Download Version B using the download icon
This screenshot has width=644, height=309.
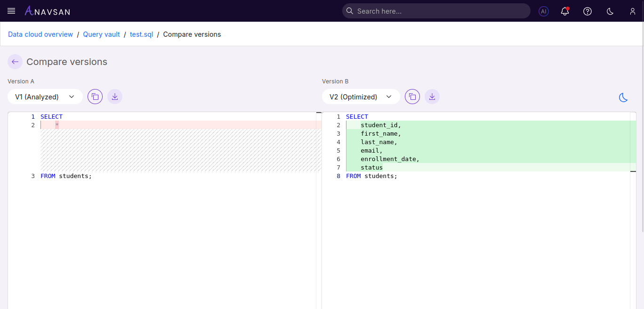click(x=432, y=96)
